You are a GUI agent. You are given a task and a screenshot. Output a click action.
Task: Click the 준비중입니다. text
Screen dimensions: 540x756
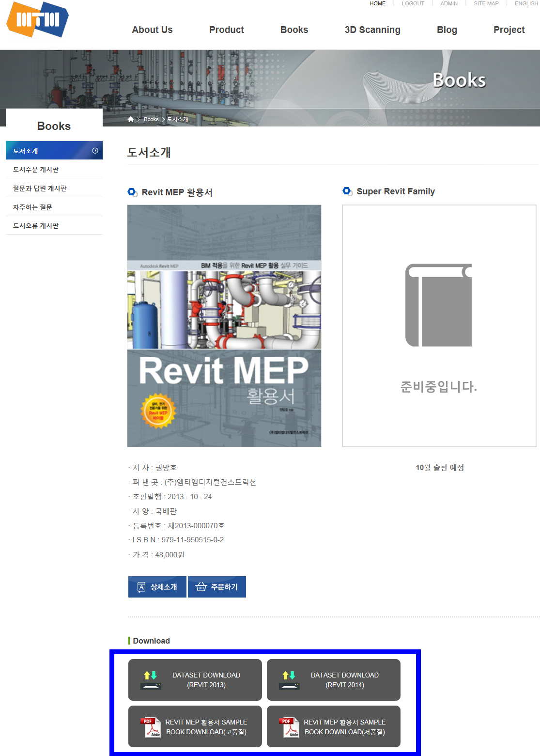tap(439, 387)
